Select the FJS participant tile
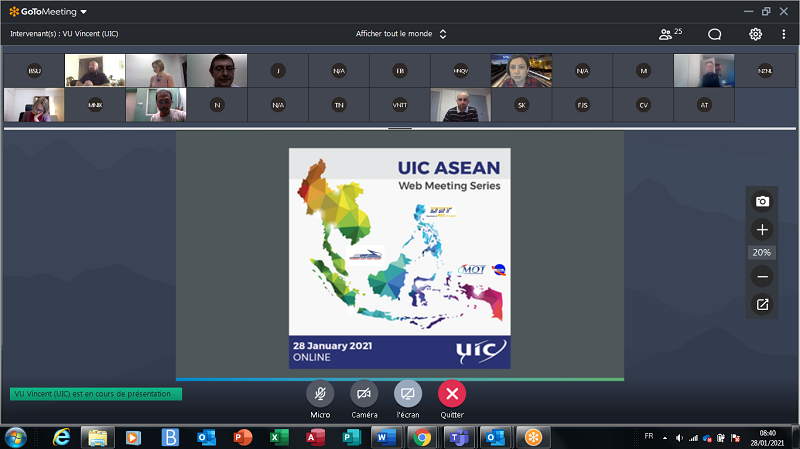This screenshot has height=449, width=800. tap(583, 105)
